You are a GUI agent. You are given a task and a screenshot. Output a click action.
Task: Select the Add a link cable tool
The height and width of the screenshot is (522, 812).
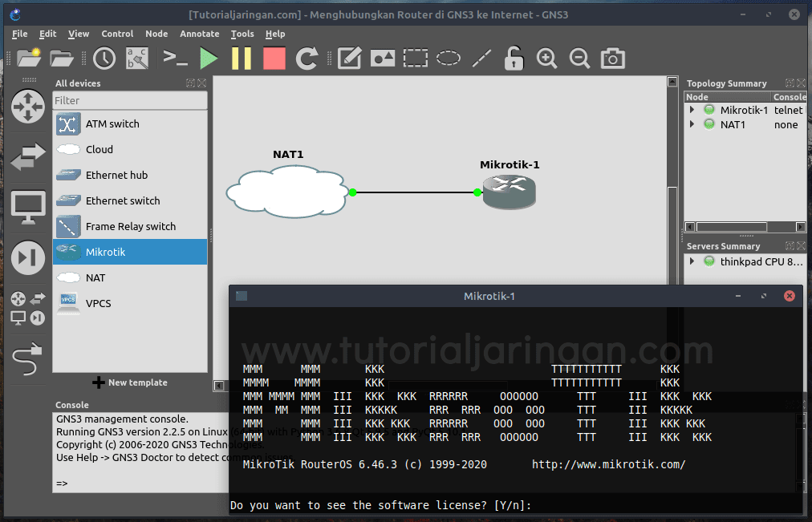27,358
